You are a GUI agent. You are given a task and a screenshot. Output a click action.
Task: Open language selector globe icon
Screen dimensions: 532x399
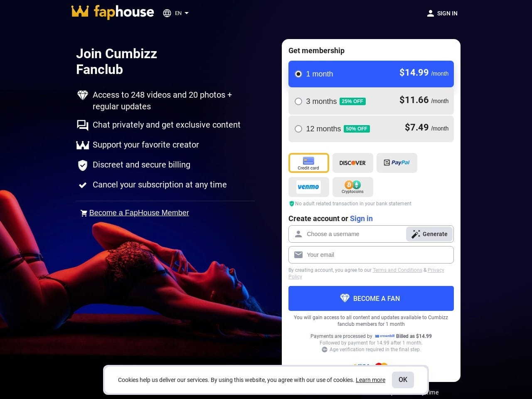(x=167, y=13)
